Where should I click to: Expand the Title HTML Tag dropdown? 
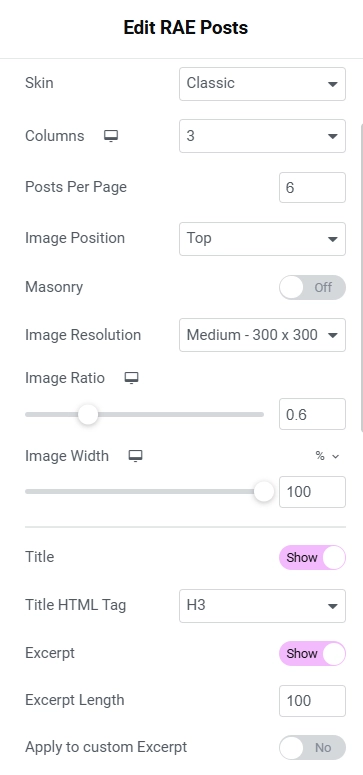pos(262,606)
